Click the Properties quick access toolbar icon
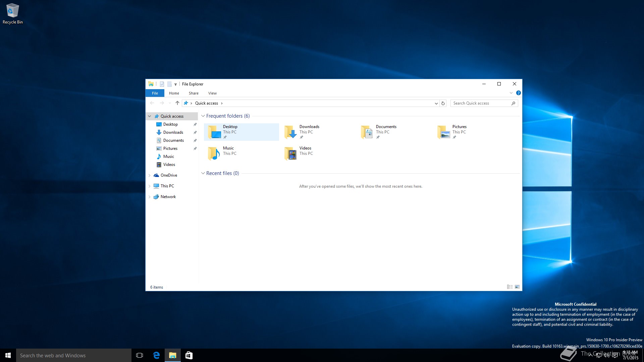 (x=162, y=84)
